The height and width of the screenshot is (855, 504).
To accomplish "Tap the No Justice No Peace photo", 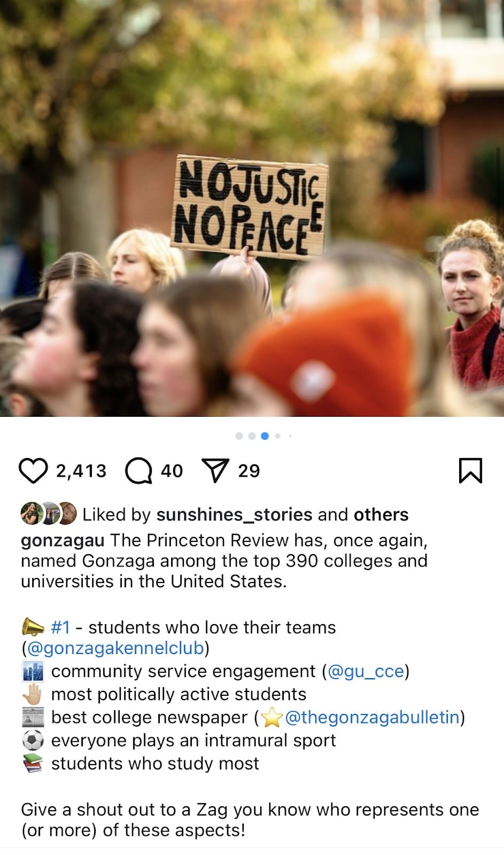I will pos(252,208).
